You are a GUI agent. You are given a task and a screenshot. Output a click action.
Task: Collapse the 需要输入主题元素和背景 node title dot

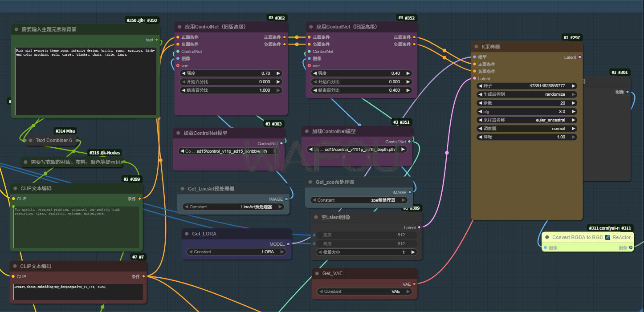coord(16,29)
